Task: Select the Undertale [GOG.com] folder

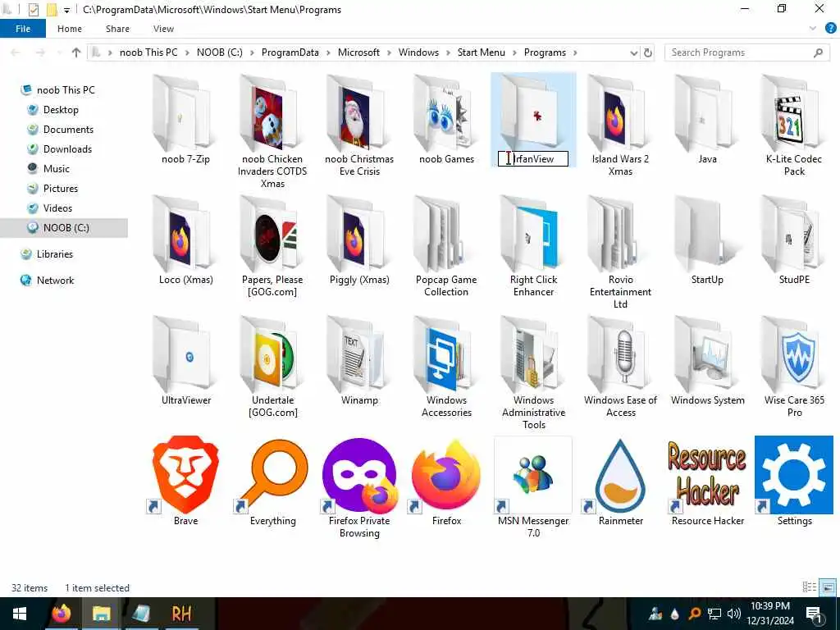Action: (272, 354)
